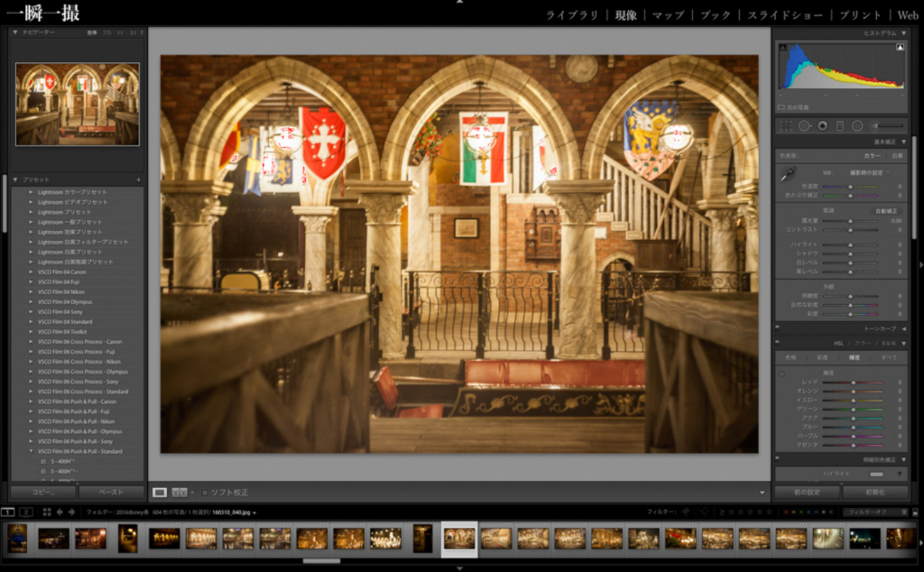924x572 pixels.
Task: Toggle shadow clipping indicator in histogram
Action: click(x=783, y=48)
